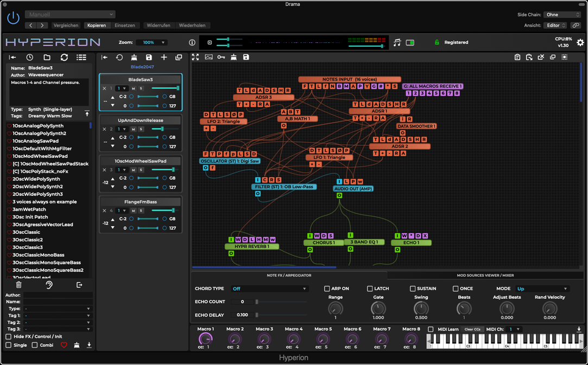Toggle the LATCH checkbox
Screen dimensions: 588x365
[370, 289]
